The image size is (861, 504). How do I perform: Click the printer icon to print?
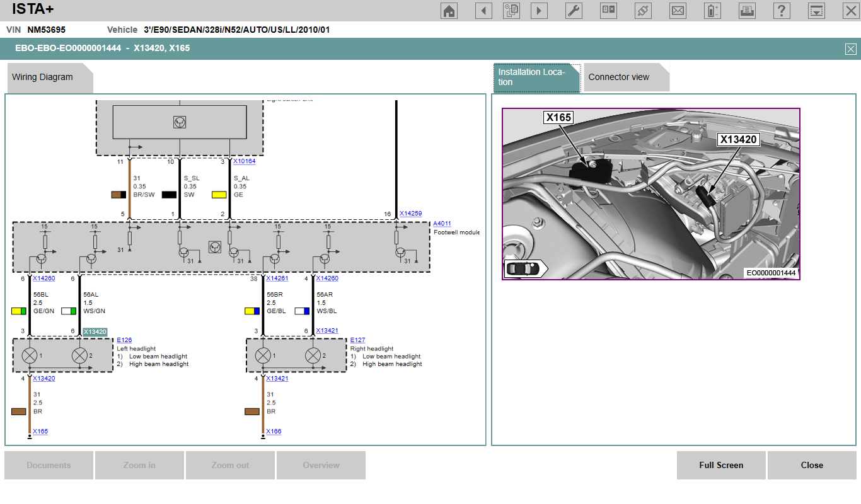click(747, 11)
